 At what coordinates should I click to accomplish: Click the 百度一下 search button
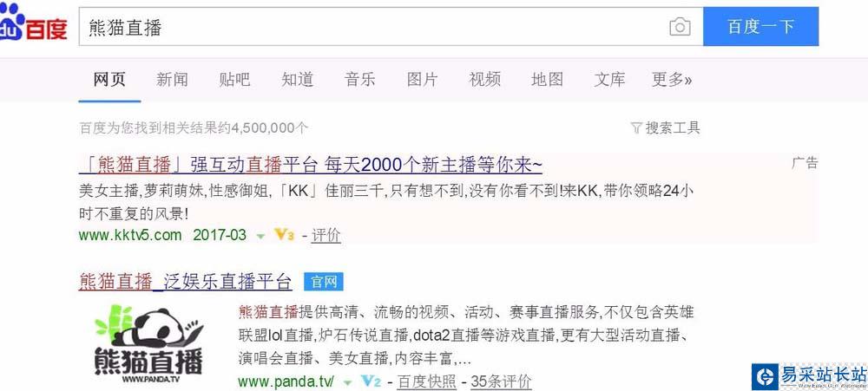[x=760, y=27]
